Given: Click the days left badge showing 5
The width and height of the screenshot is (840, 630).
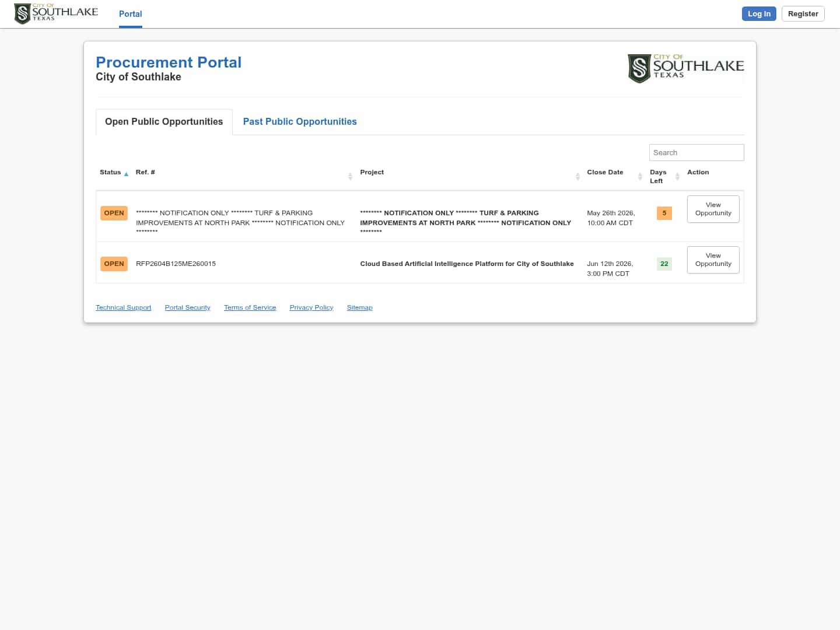Looking at the screenshot, I should [x=664, y=213].
